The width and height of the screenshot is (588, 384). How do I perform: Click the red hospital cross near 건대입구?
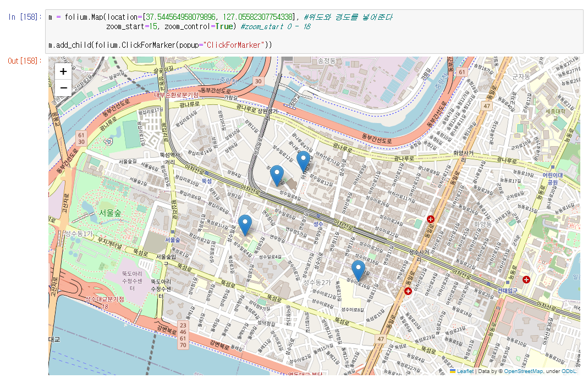(526, 280)
